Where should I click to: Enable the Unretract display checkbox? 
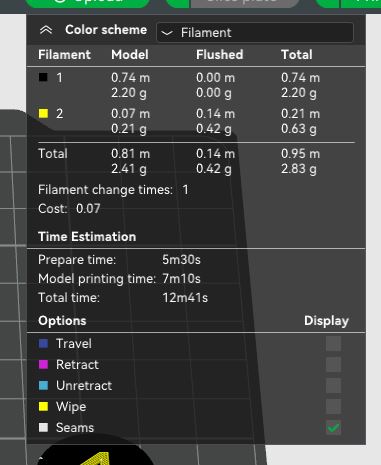click(x=333, y=386)
